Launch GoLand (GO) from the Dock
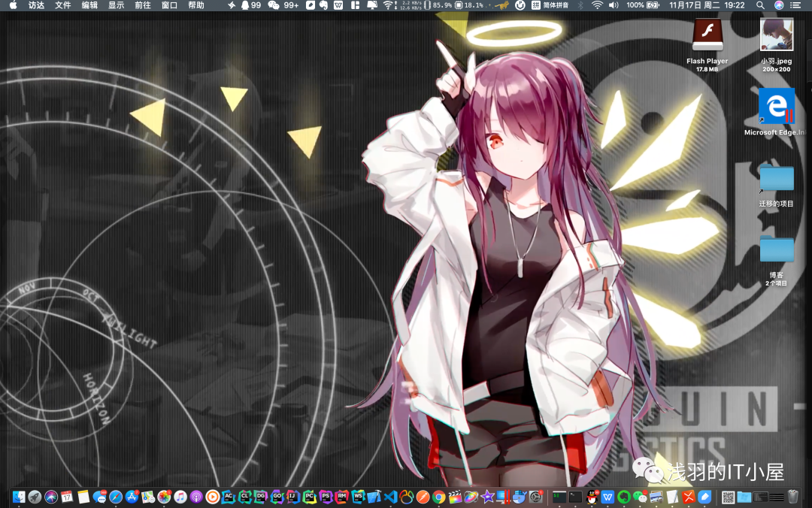Image resolution: width=812 pixels, height=508 pixels. click(x=277, y=497)
